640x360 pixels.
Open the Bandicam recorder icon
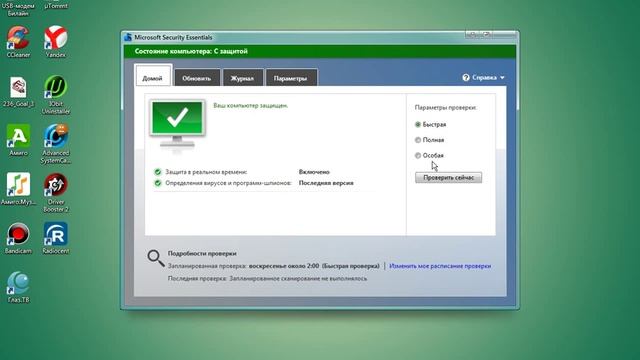18,238
